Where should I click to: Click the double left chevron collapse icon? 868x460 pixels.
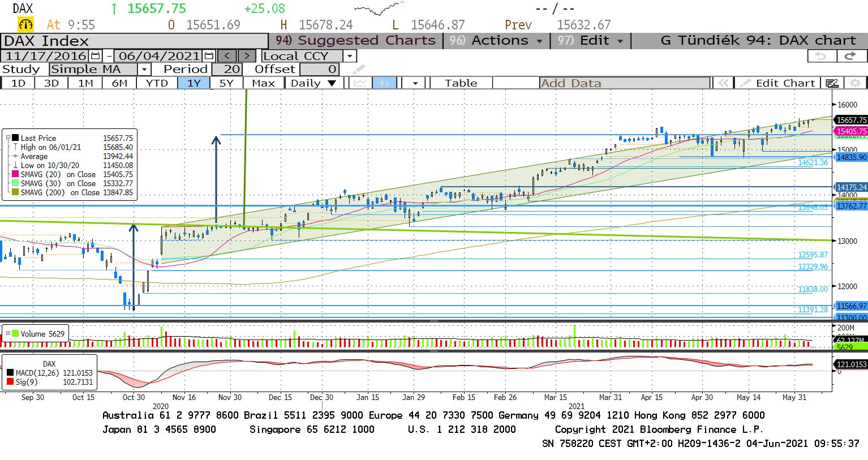tap(723, 83)
